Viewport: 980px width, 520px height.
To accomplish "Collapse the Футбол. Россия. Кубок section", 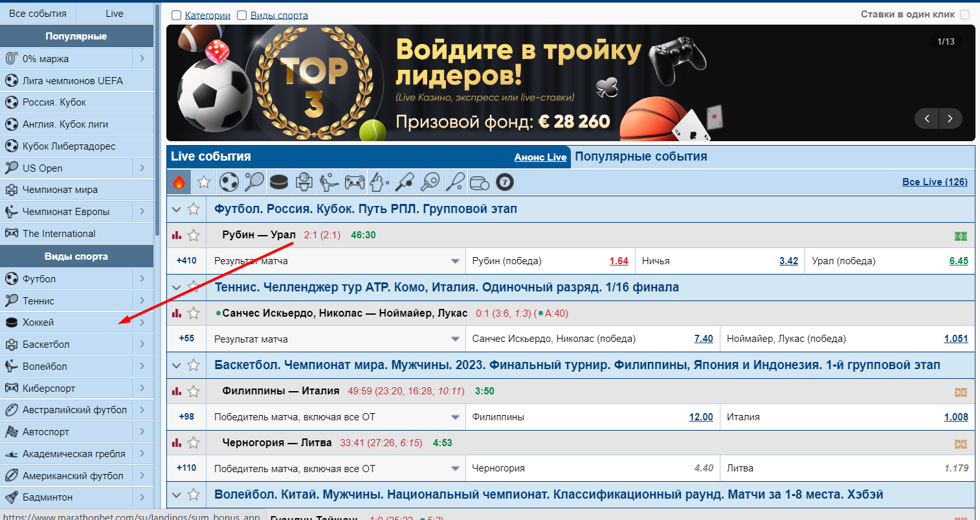I will [x=176, y=209].
